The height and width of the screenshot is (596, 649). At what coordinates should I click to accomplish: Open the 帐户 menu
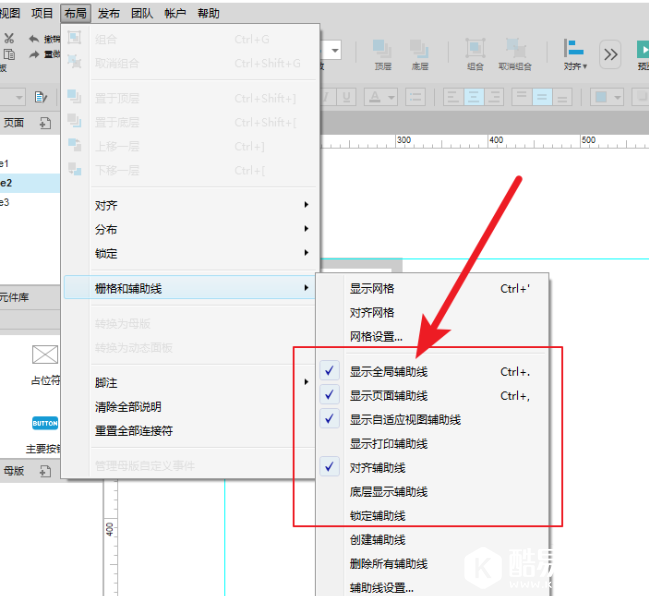[x=175, y=13]
